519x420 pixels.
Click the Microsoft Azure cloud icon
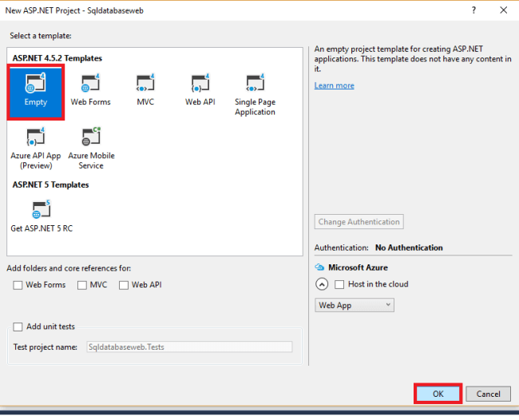tap(319, 267)
